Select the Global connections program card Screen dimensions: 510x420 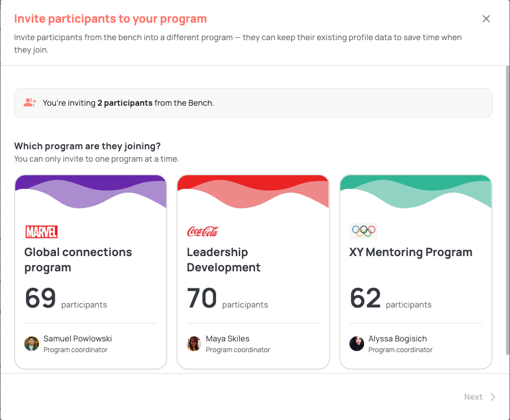90,272
